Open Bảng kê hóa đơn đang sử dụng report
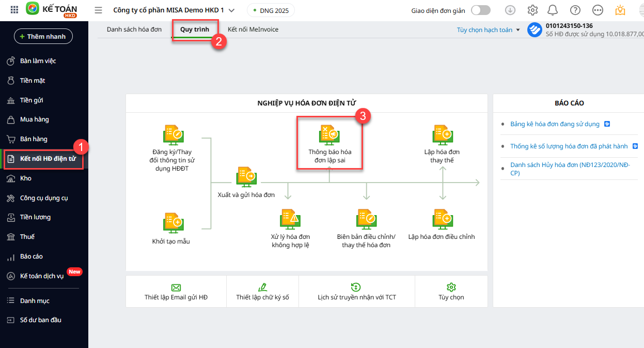Image resolution: width=644 pixels, height=348 pixels. click(555, 124)
